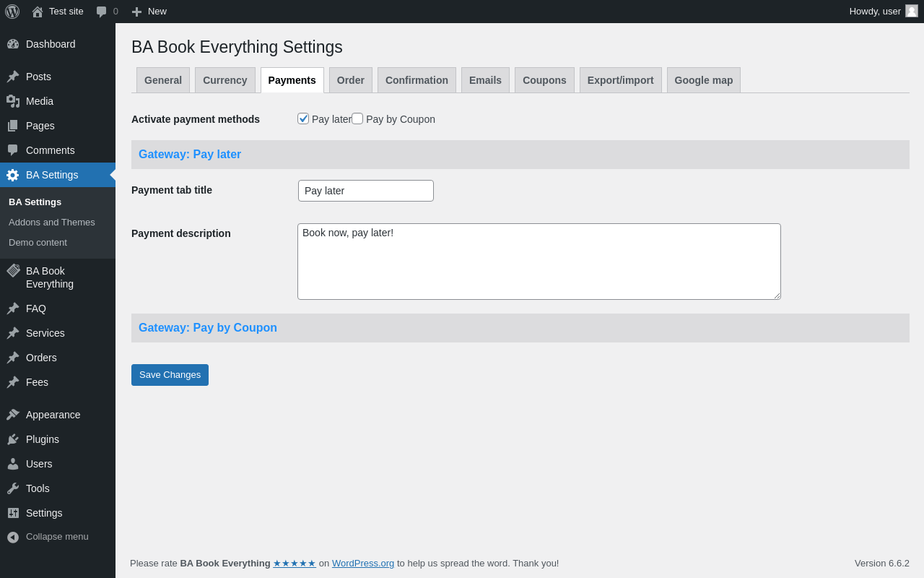Click the Collapse menu arrow icon
This screenshot has width=924, height=578.
[13, 537]
